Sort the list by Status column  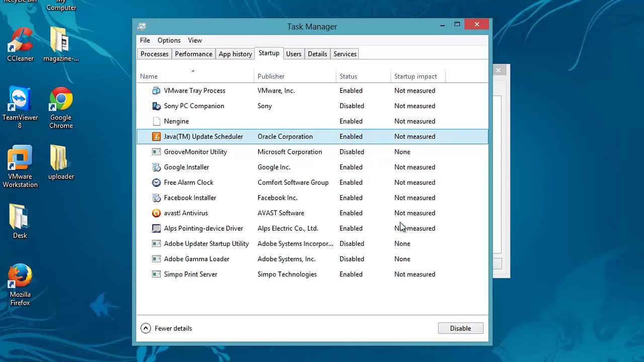[x=363, y=76]
